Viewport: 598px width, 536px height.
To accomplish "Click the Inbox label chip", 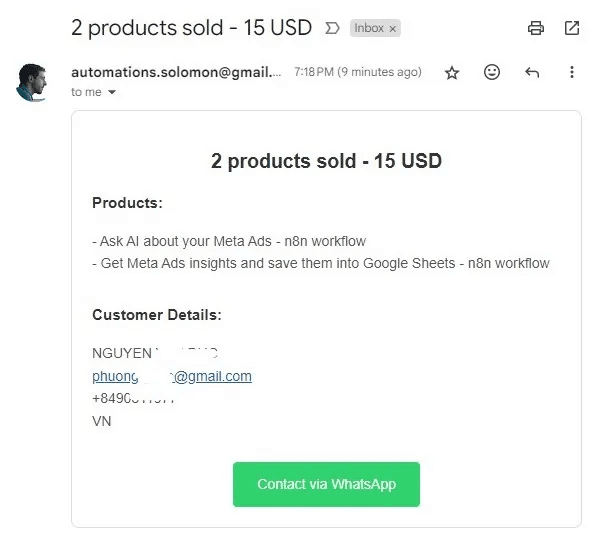I will click(x=369, y=28).
